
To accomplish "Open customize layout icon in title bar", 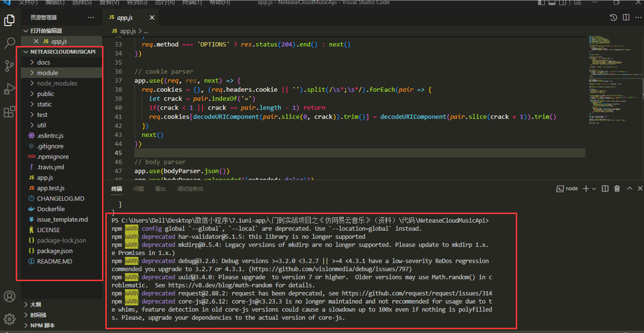I will 578,3.
